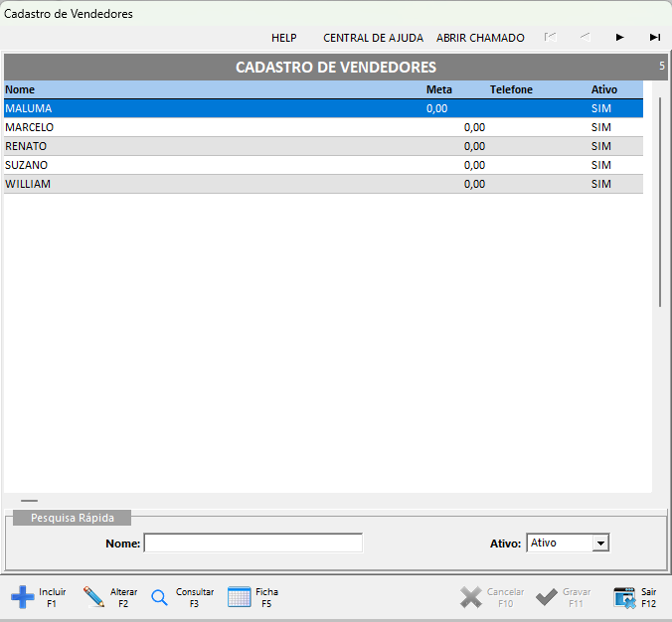Click the Sair exit icon
The height and width of the screenshot is (622, 672).
pos(624,597)
